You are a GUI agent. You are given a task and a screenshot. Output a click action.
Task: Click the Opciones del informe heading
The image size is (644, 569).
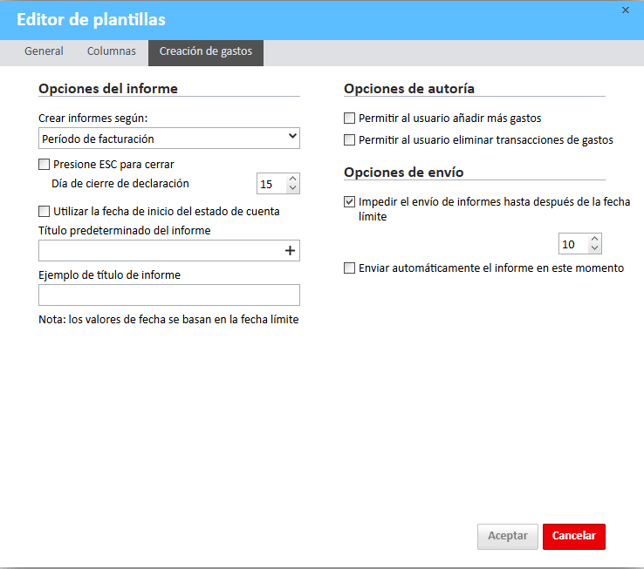[108, 89]
